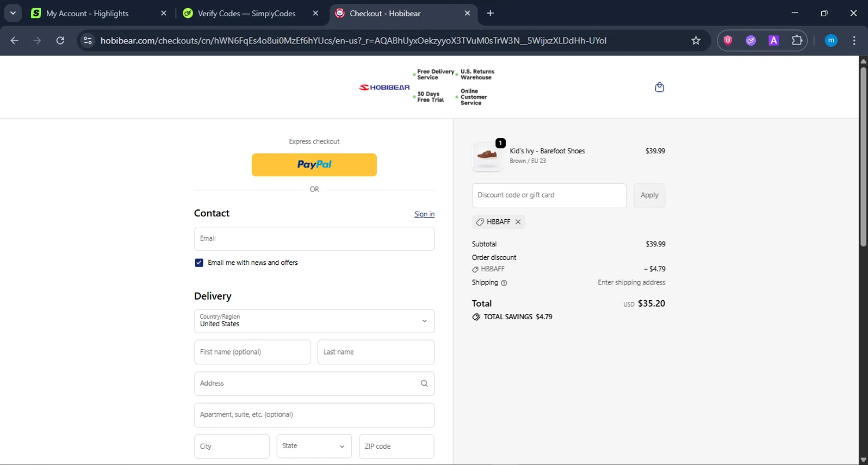This screenshot has height=465, width=868.
Task: Click the Sign in link
Action: [424, 214]
